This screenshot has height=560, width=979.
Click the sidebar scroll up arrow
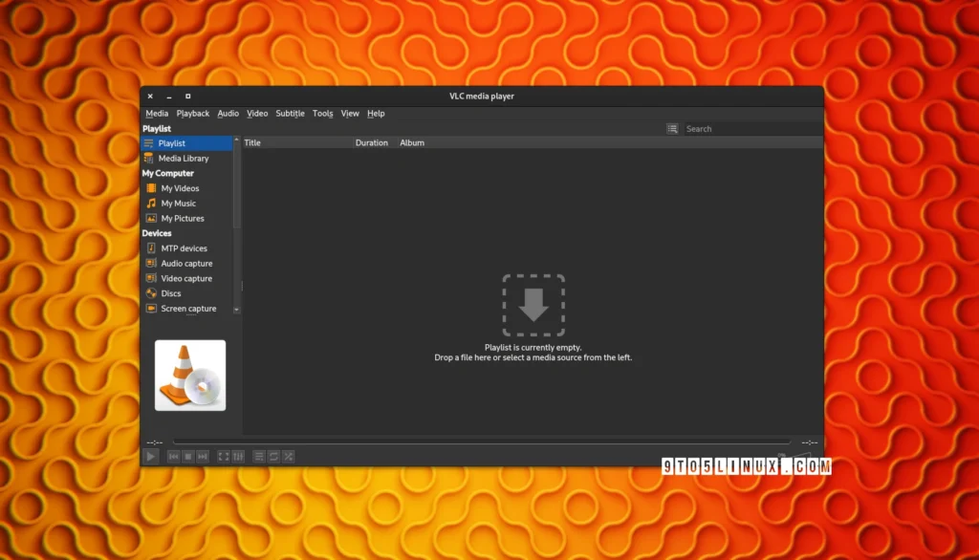click(237, 140)
